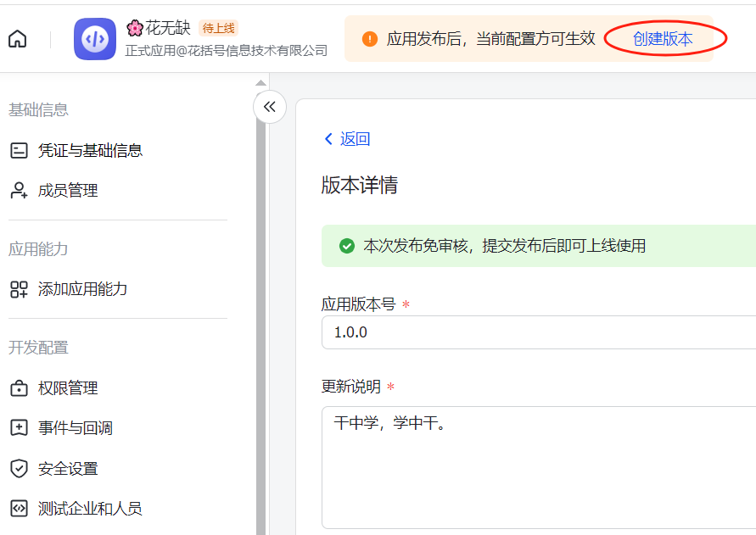Screen dimensions: 756x535
Task: Click the 权限管理 lock icon
Action: click(x=19, y=388)
